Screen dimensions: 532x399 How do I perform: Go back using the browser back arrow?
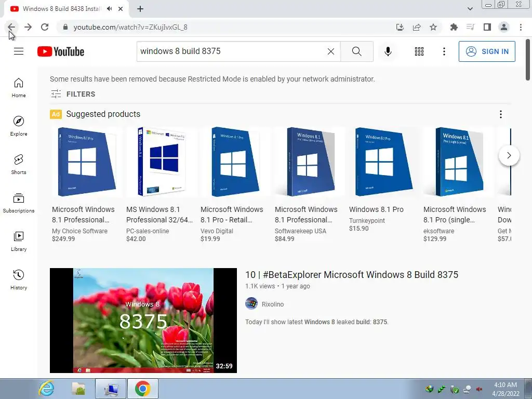click(x=11, y=27)
